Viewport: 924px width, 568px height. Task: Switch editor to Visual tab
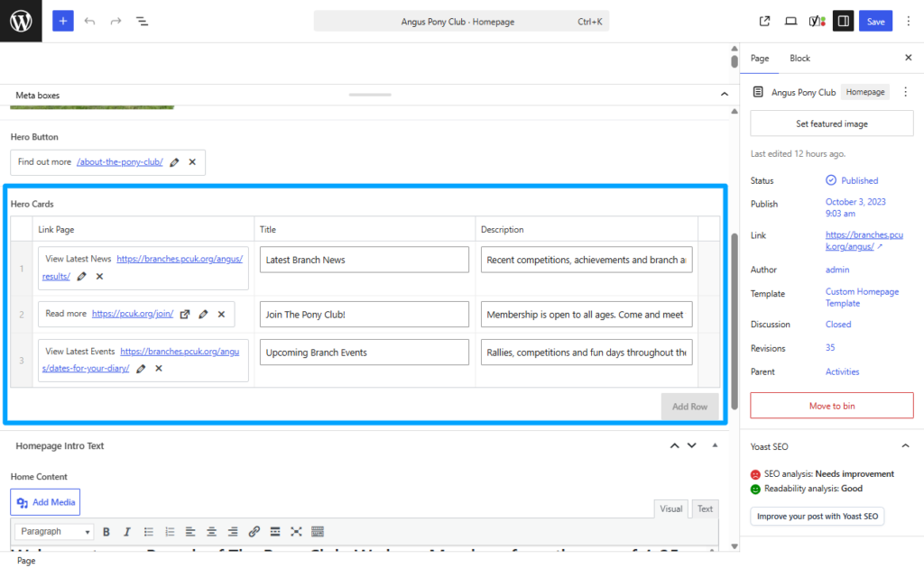671,508
